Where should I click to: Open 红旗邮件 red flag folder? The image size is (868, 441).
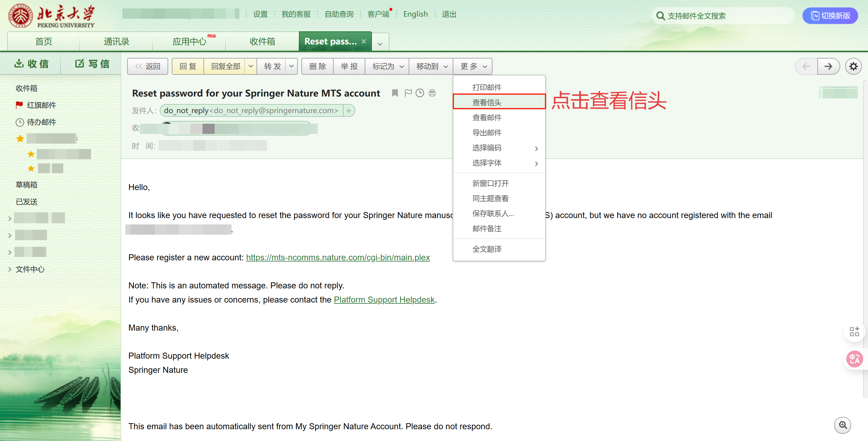point(36,105)
